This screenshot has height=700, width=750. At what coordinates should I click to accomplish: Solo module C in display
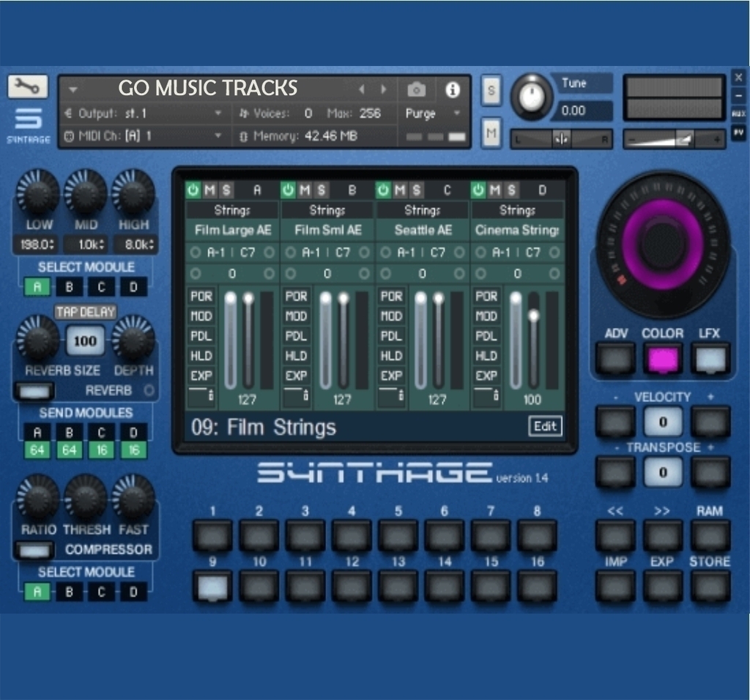pos(416,190)
